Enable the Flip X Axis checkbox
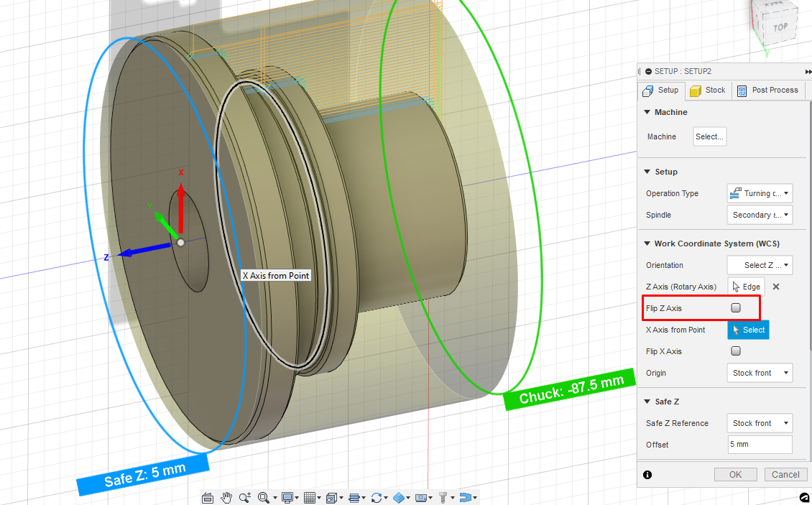The height and width of the screenshot is (505, 812). pyautogui.click(x=734, y=351)
